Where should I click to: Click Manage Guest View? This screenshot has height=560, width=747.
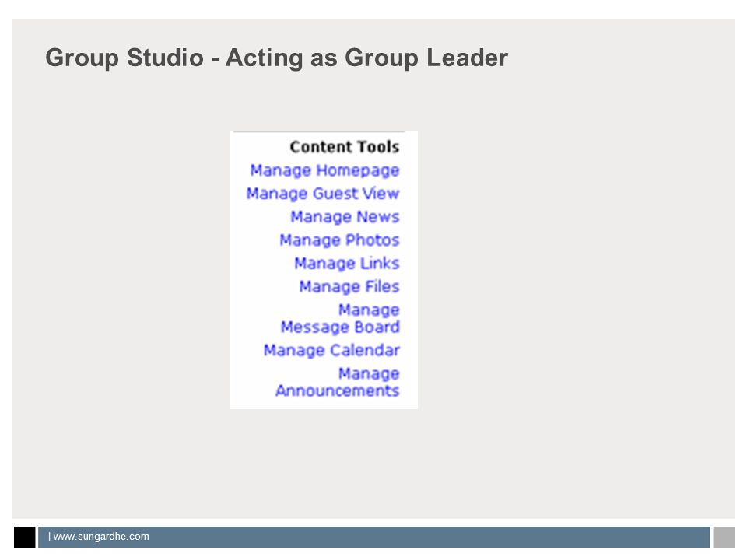(322, 194)
